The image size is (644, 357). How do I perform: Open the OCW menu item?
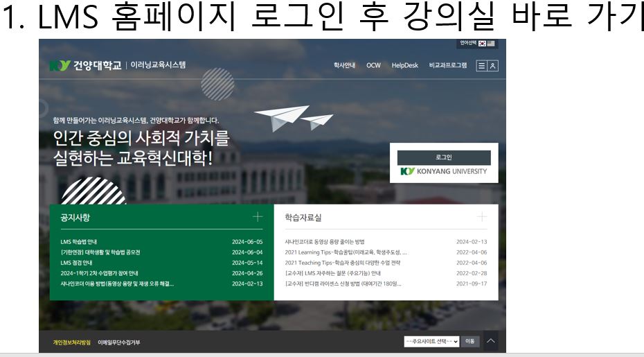[373, 66]
